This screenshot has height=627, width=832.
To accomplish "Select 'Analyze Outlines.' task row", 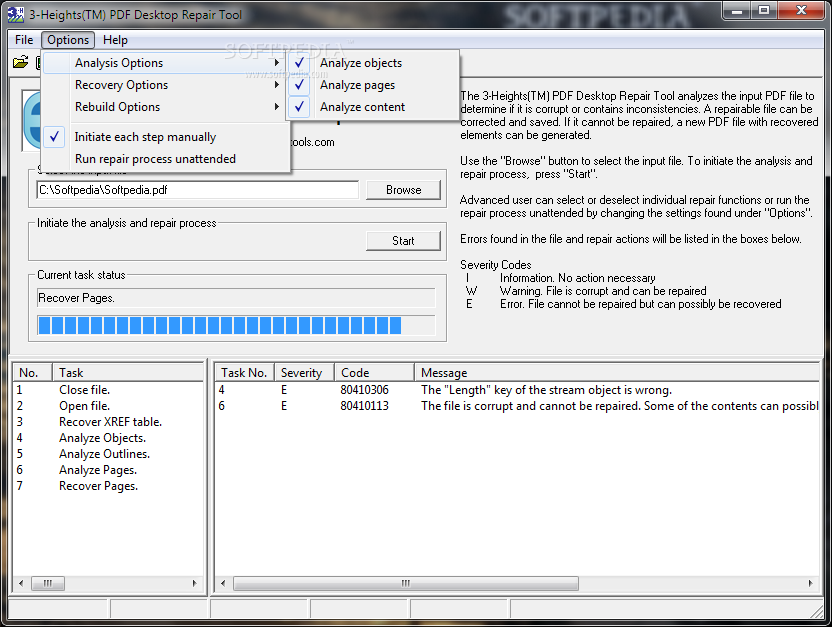I will tap(108, 454).
